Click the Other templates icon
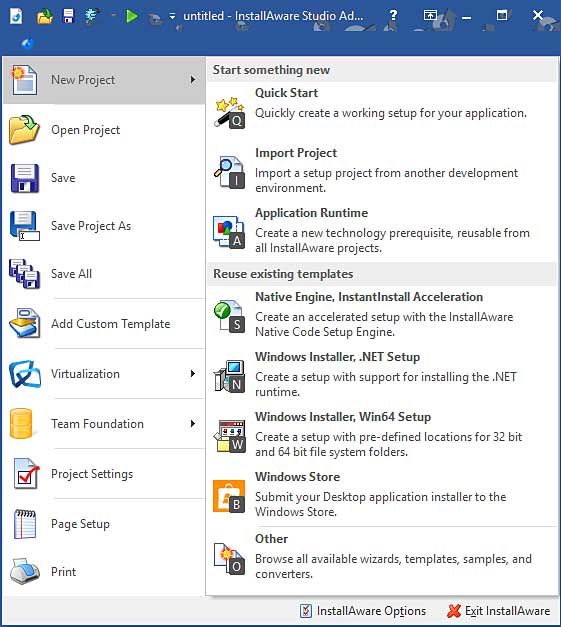 229,558
